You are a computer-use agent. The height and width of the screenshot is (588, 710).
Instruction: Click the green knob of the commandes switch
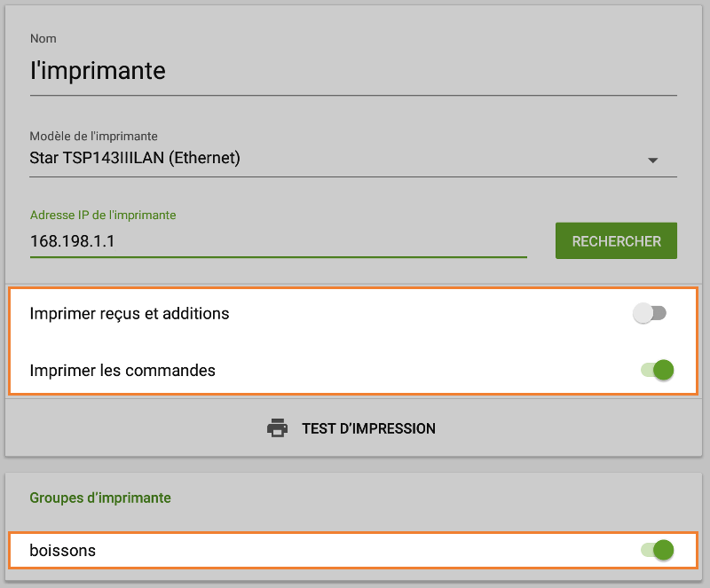click(x=663, y=370)
